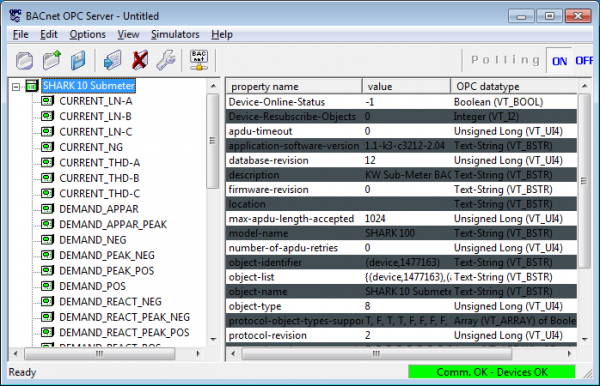Collapse the SHARK 10 Submeter tree node
Screen dimensions: 600x386
[16, 87]
